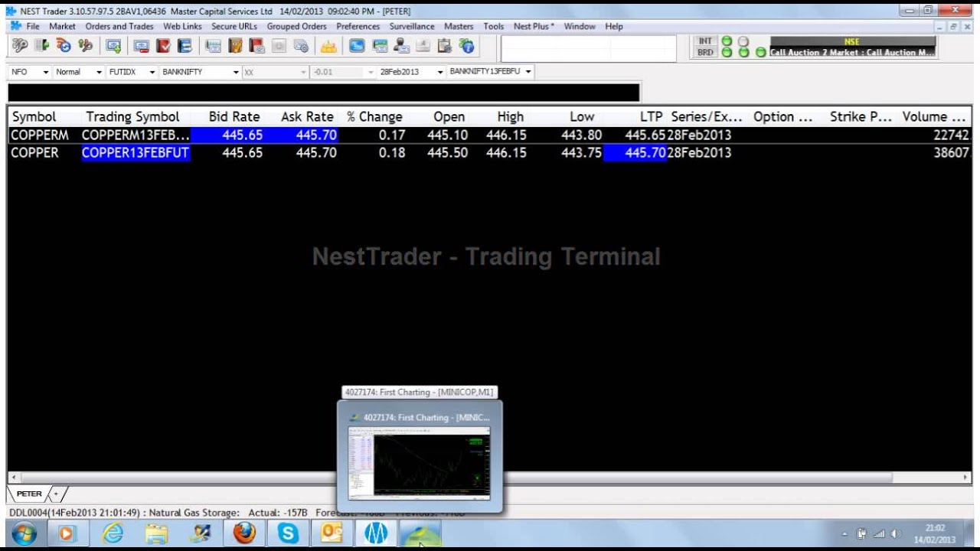The width and height of the screenshot is (980, 551).
Task: Open Windows Explorer folder on taskbar
Action: coord(156,533)
